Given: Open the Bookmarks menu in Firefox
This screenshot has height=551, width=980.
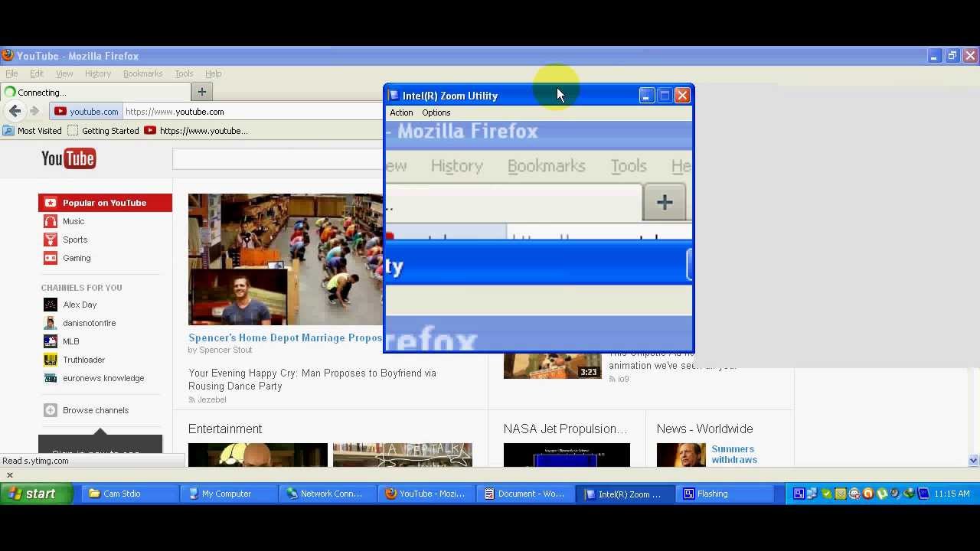Looking at the screenshot, I should (142, 73).
